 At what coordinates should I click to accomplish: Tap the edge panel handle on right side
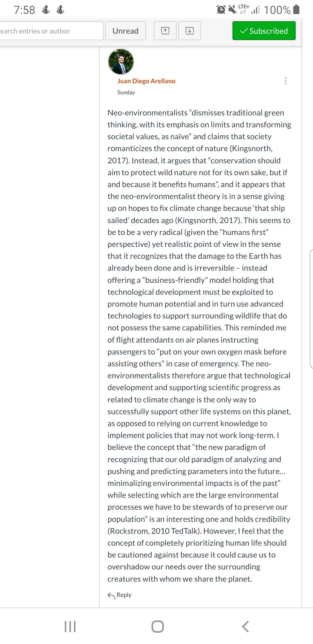(311, 309)
